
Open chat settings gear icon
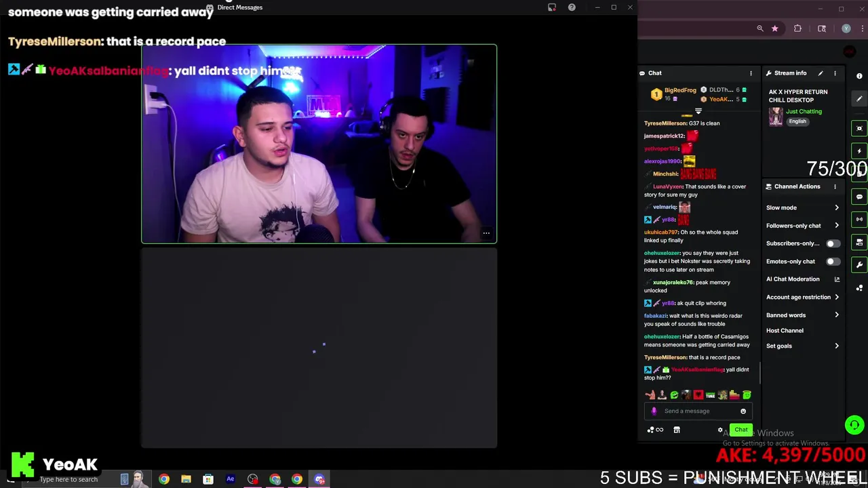720,430
